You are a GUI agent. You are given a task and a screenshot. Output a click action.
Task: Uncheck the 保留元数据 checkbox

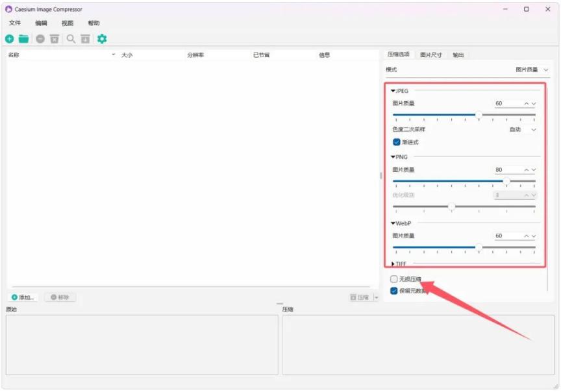(394, 291)
